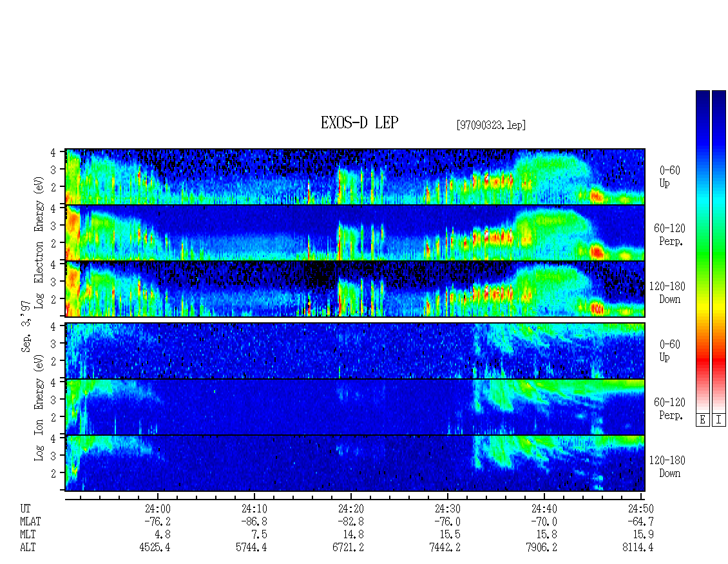Click the MLT row header label
728x564 pixels.
pyautogui.click(x=28, y=535)
